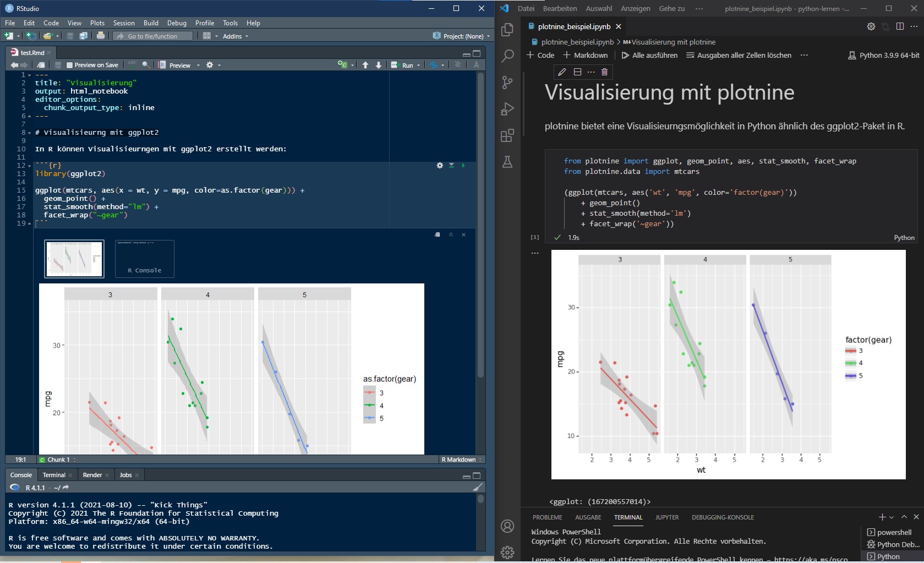Switch to the Jobs tab in RStudio

(125, 475)
